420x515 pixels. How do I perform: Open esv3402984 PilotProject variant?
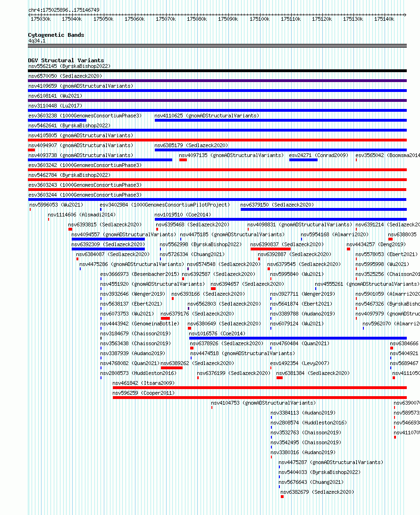165,205
